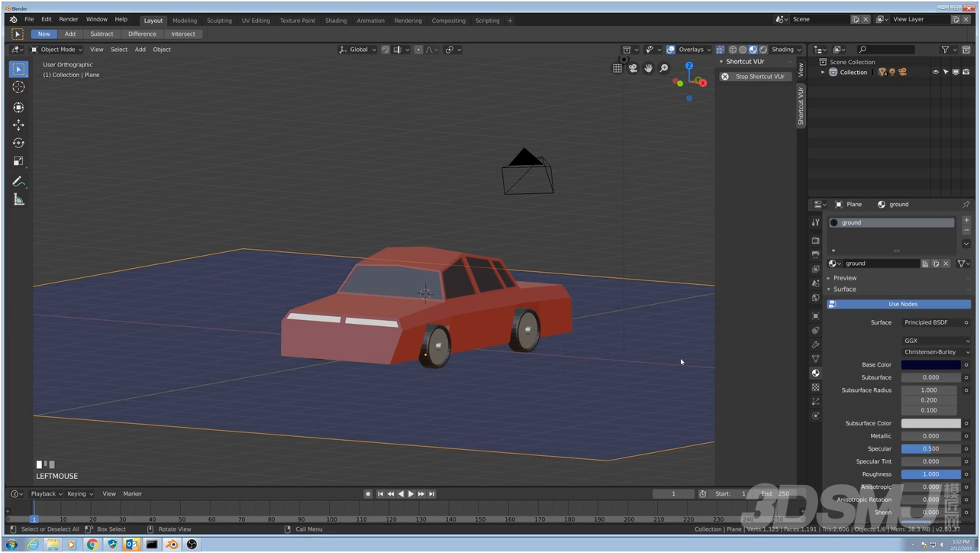This screenshot has width=980, height=553.
Task: Toggle viewport Overlays display button
Action: tap(671, 50)
